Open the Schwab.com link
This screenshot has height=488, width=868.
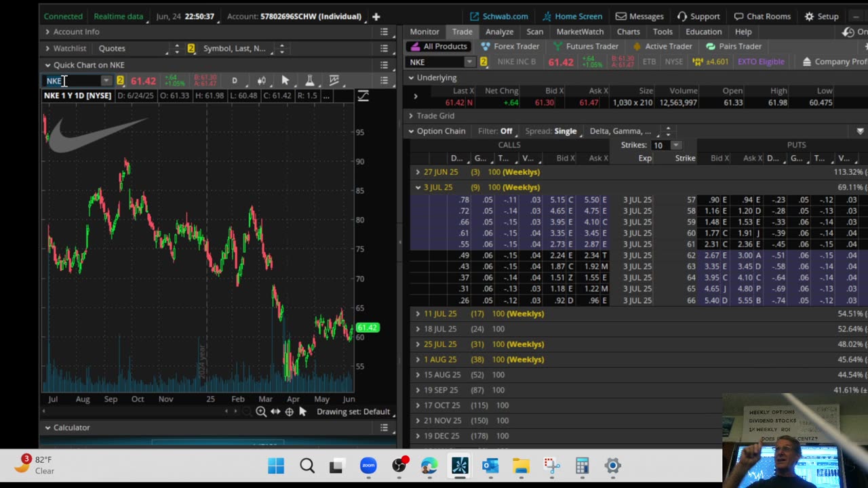pyautogui.click(x=498, y=16)
